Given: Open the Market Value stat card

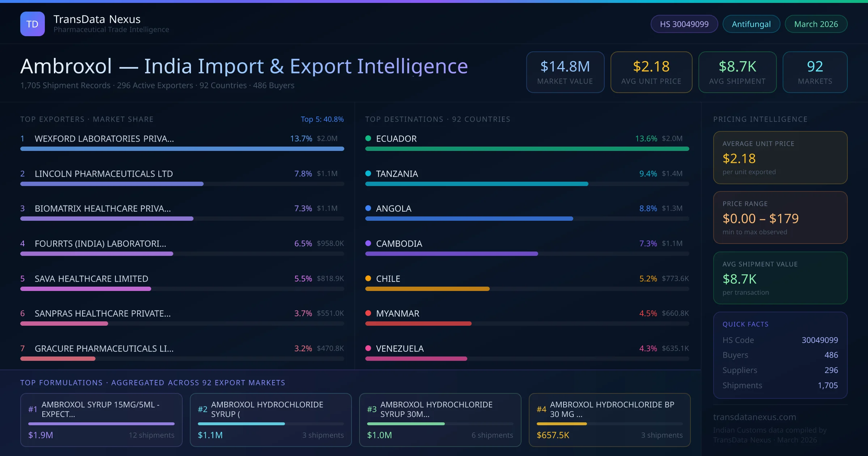Looking at the screenshot, I should point(565,72).
